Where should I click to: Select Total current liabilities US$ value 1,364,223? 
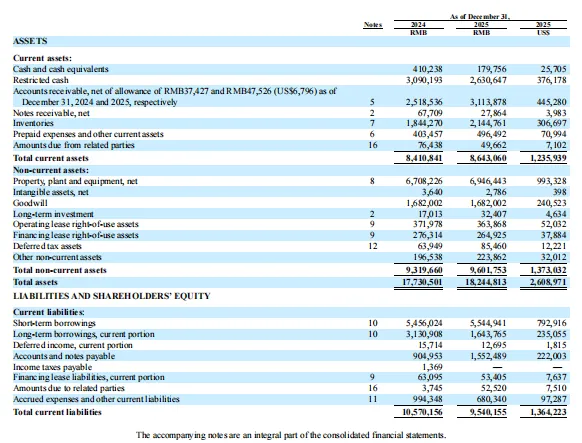(x=549, y=412)
